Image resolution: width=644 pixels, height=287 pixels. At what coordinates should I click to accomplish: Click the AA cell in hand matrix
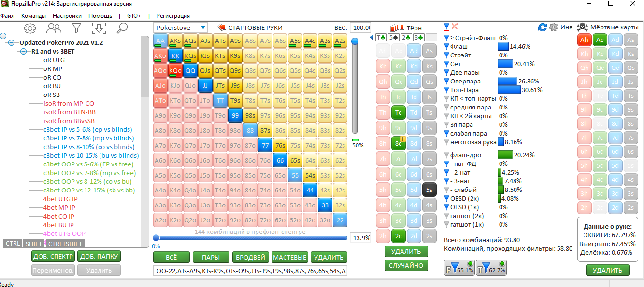[x=161, y=41]
